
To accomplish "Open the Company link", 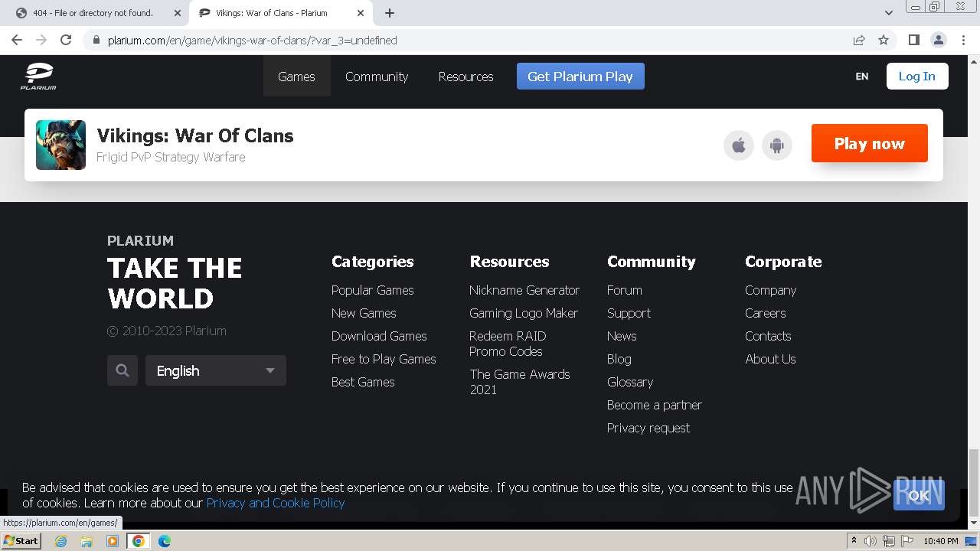I will pos(771,290).
